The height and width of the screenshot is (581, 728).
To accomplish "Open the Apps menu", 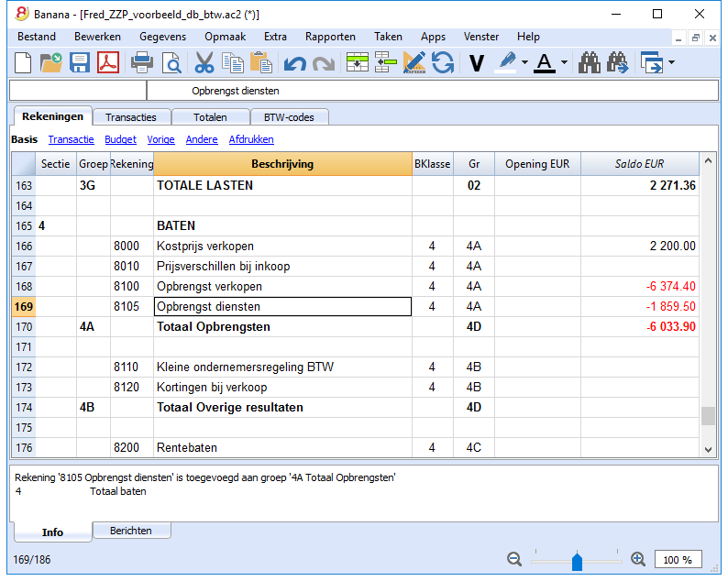I will tap(433, 37).
